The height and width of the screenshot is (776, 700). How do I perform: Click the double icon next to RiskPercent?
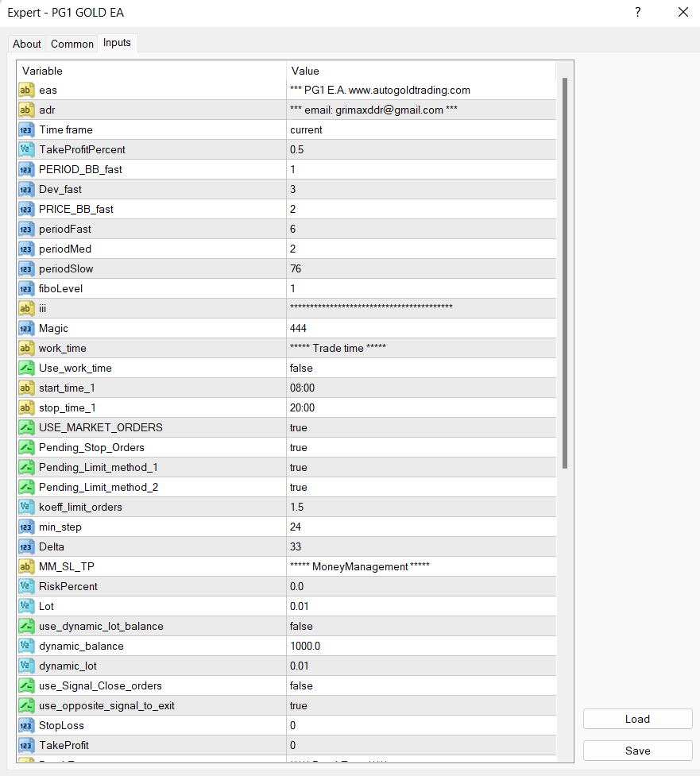(x=26, y=586)
